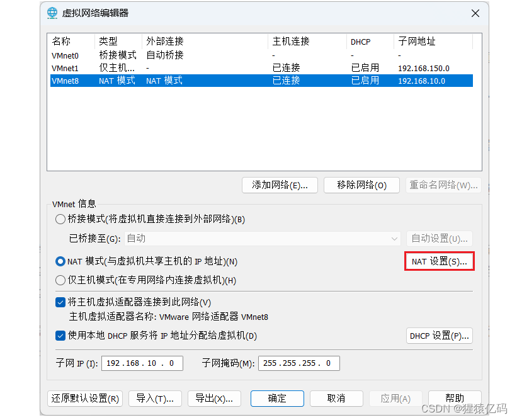
Task: Click subnet address 192.168.10.0 cell
Action: coord(421,81)
